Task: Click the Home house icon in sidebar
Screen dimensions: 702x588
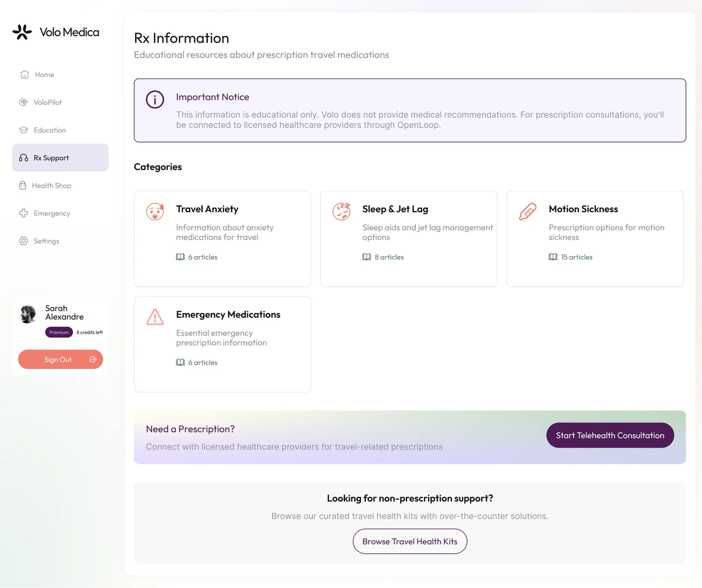Action: [25, 75]
